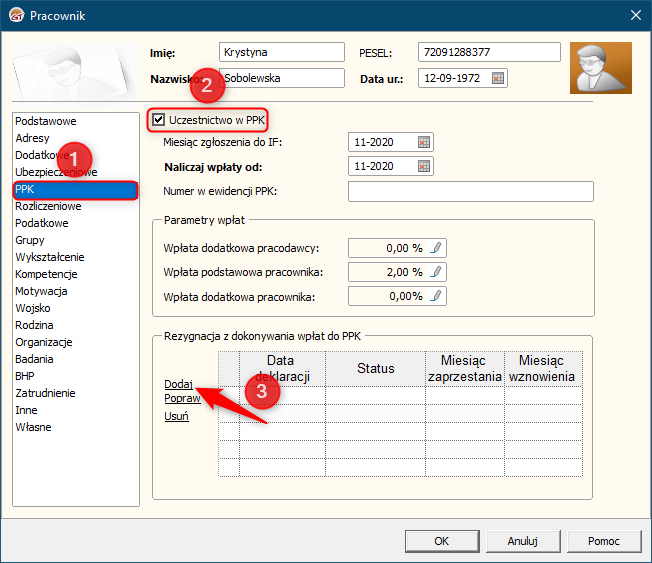Uncheck Uczestnictwo w PPK checkbox

click(158, 120)
